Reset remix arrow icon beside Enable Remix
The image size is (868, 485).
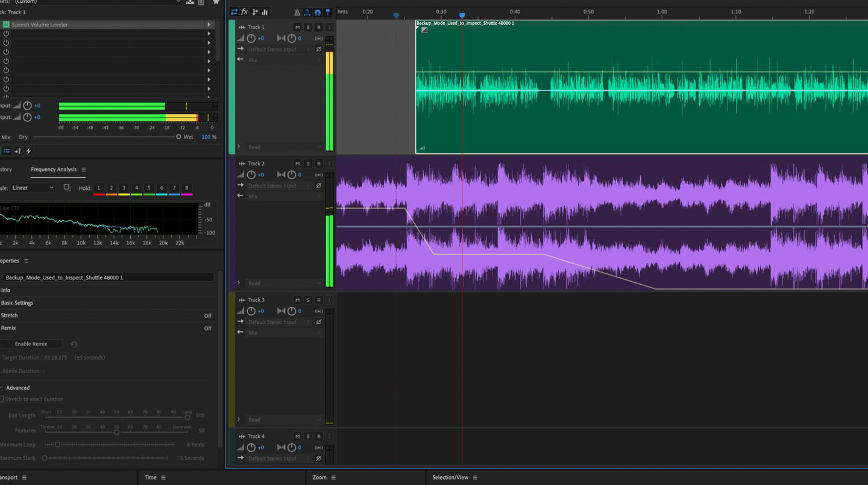pyautogui.click(x=74, y=344)
